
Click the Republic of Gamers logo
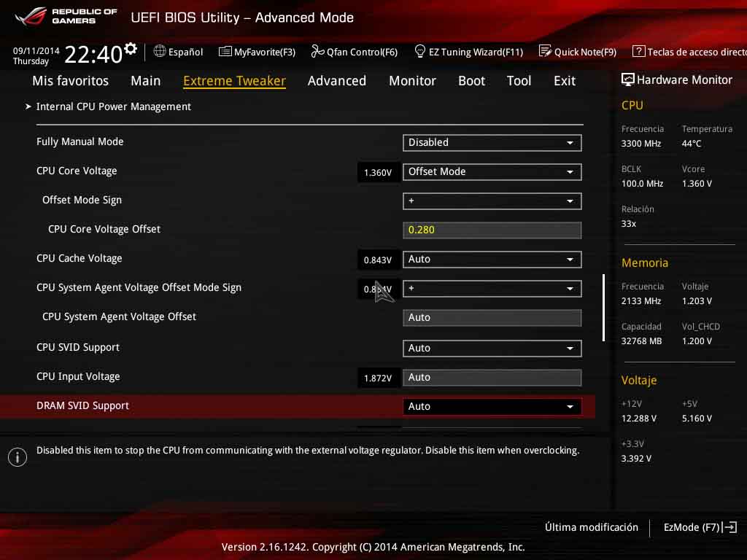pos(66,16)
